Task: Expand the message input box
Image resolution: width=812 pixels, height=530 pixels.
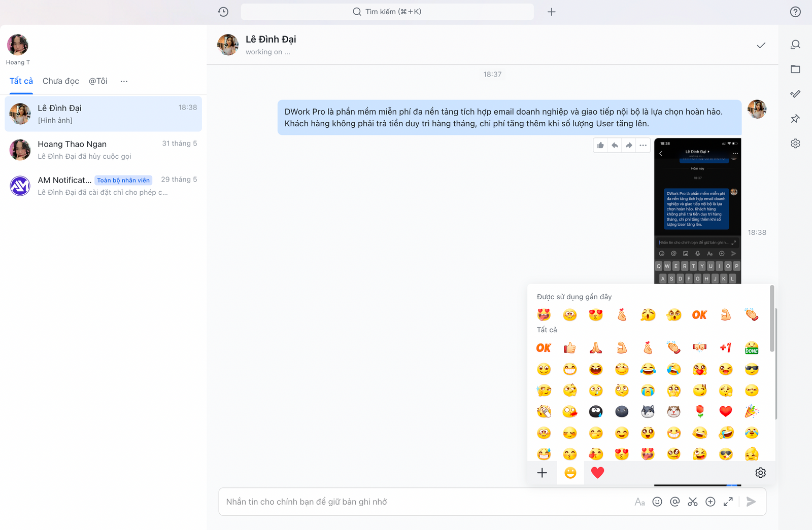Action: pos(728,502)
